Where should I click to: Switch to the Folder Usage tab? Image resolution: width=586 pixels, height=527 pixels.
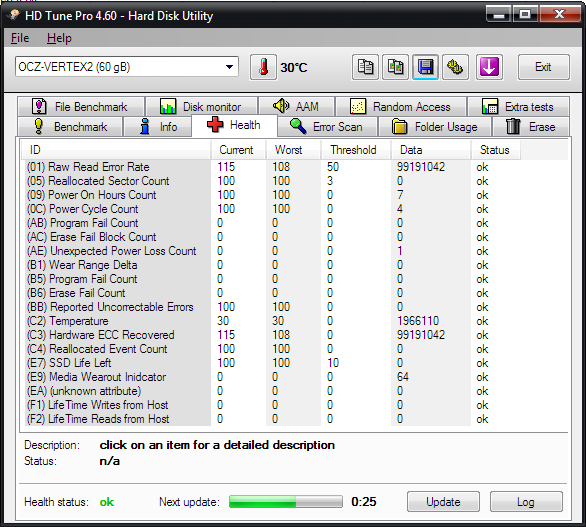click(x=435, y=126)
